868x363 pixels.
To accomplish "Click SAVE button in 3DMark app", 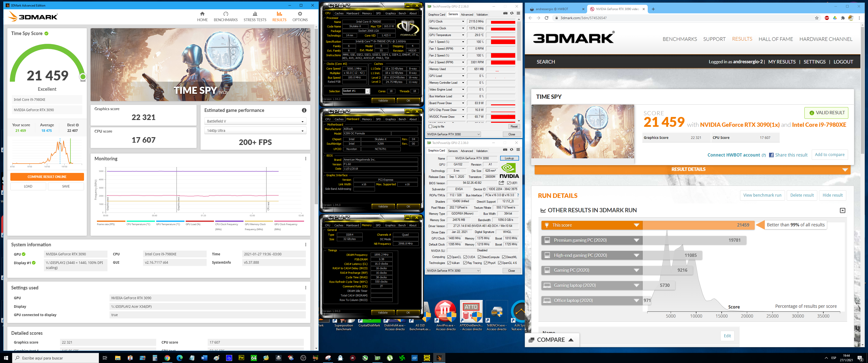I will coord(66,186).
